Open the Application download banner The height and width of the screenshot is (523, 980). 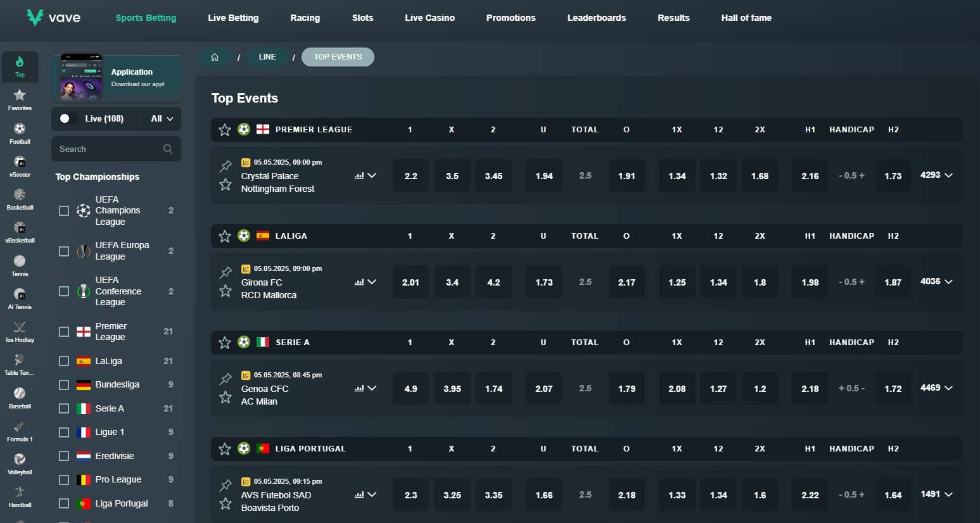coord(117,79)
